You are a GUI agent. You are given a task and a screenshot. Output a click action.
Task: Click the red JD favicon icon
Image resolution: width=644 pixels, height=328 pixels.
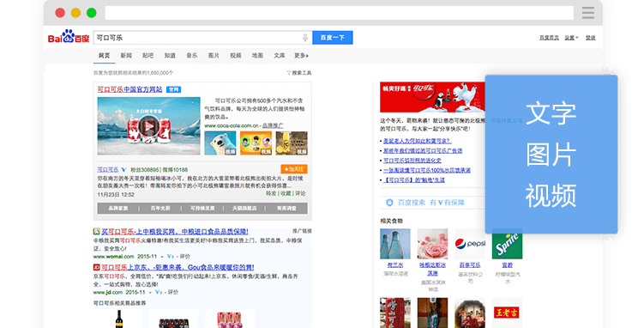[x=97, y=267]
